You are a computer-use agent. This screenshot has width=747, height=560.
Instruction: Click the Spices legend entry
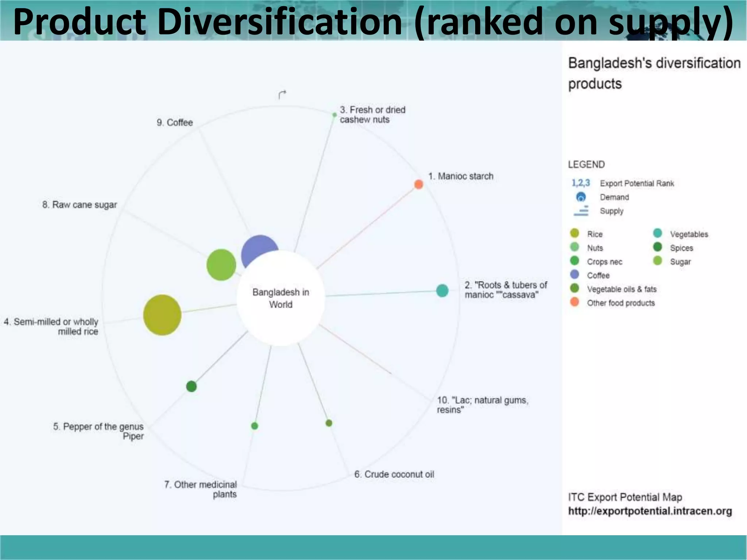(681, 248)
